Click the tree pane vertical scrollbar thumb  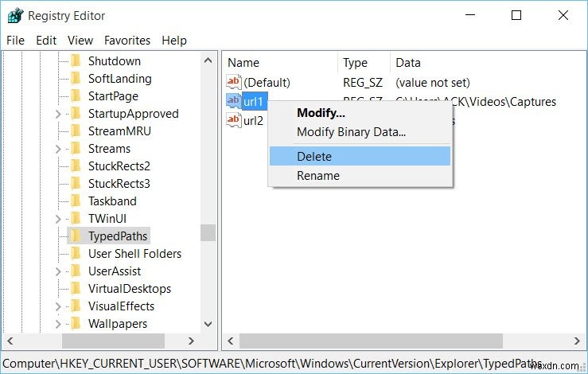[208, 232]
